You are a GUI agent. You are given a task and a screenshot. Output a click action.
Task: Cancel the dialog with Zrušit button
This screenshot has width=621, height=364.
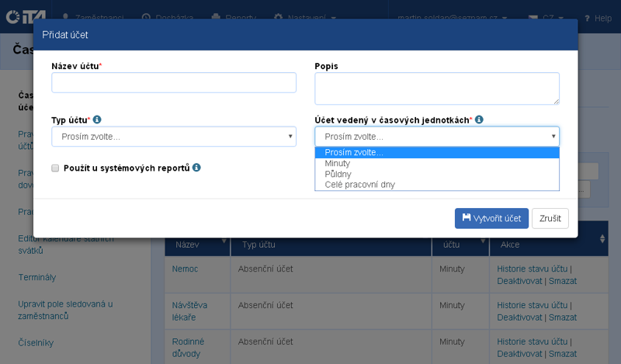550,218
